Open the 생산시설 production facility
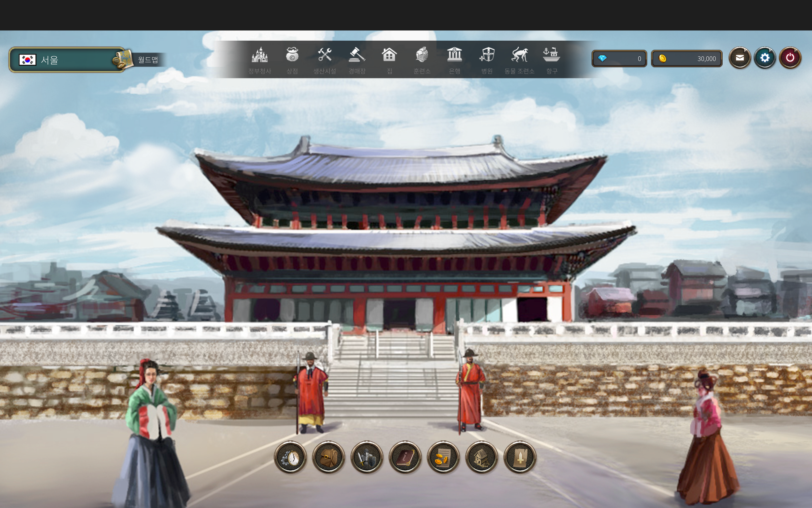 coord(325,60)
